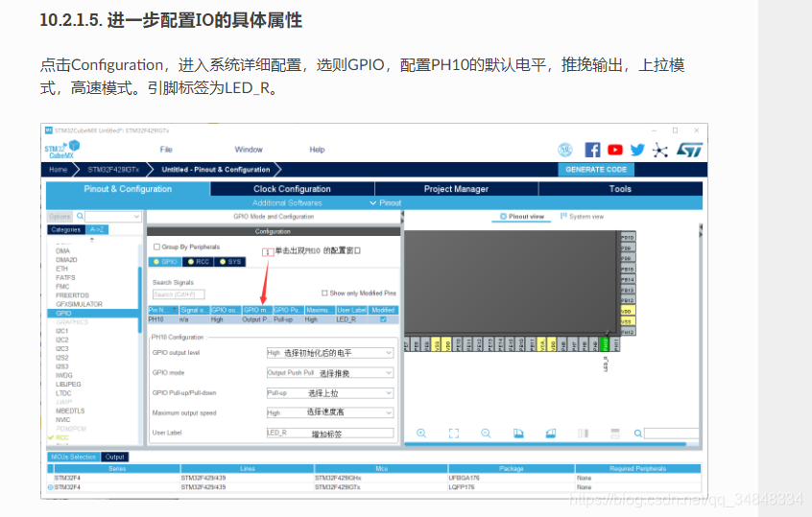Rotate the chip clockwise icon
The image size is (812, 517).
[x=518, y=434]
